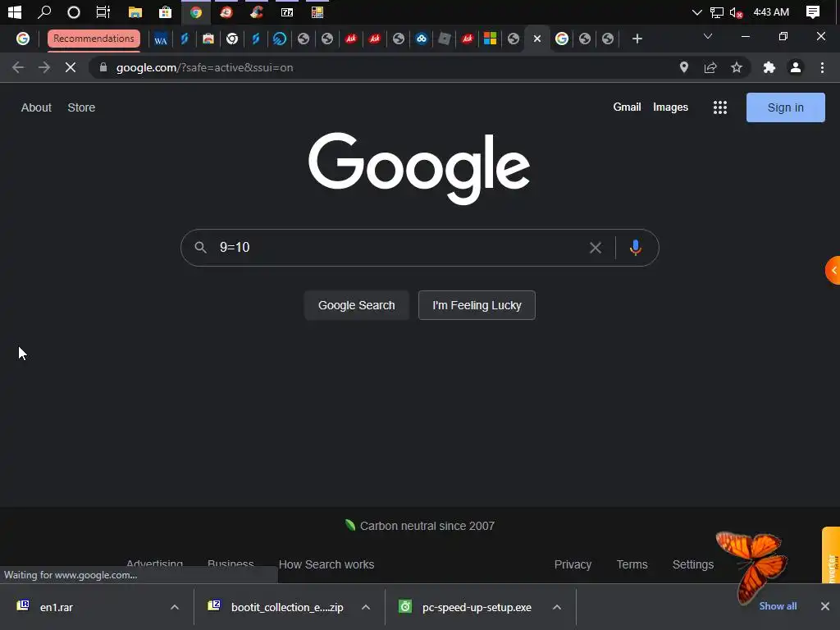Expand options for en1.rar download
Image resolution: width=840 pixels, height=630 pixels.
click(x=175, y=607)
